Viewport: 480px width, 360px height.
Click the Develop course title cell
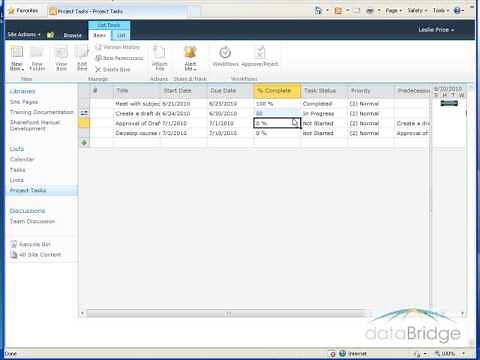[137, 133]
